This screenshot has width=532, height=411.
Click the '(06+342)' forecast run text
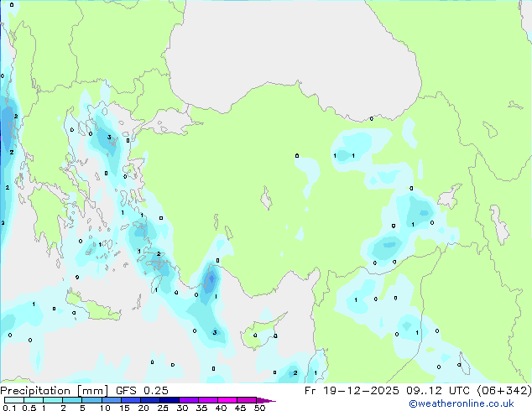[504, 391]
